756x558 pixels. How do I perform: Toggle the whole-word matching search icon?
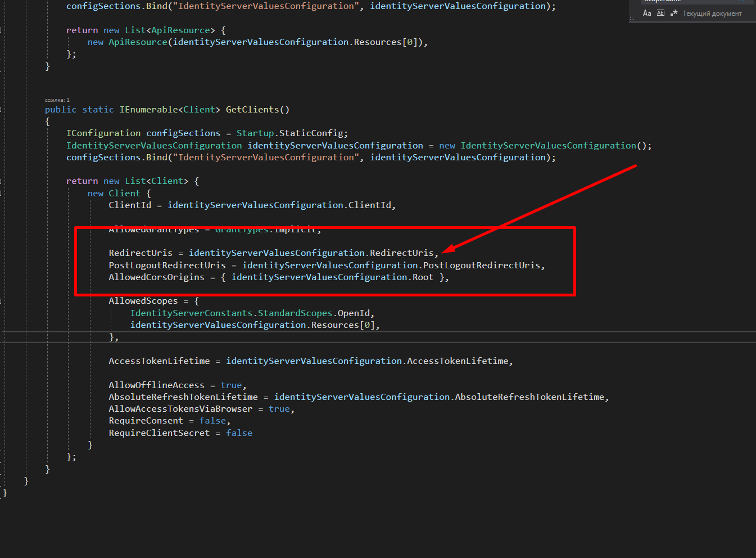click(661, 12)
